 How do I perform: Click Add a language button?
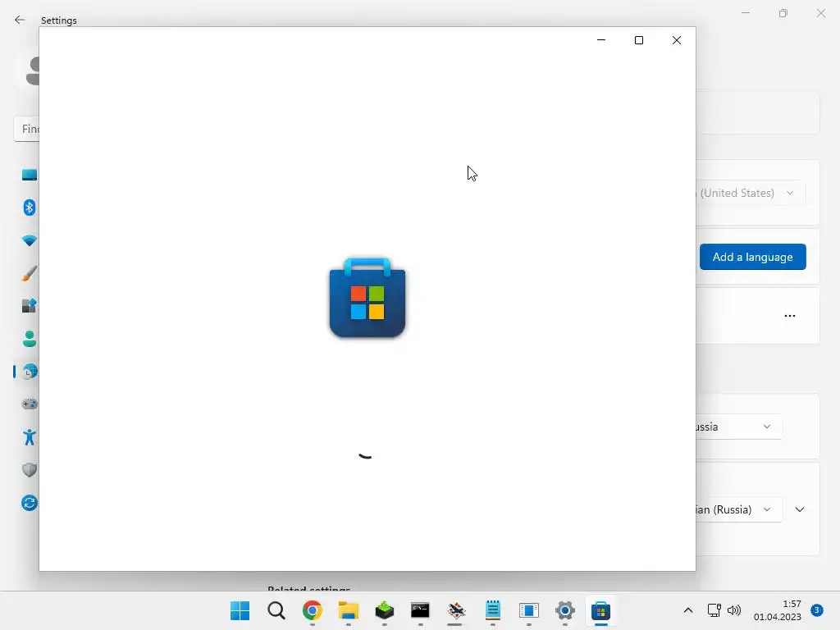pyautogui.click(x=753, y=257)
